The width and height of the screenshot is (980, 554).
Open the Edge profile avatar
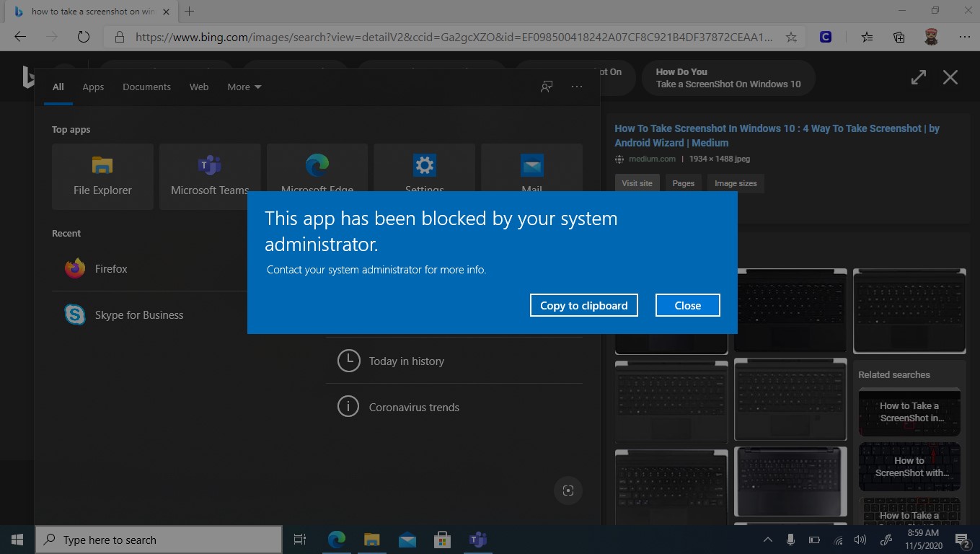pos(931,37)
